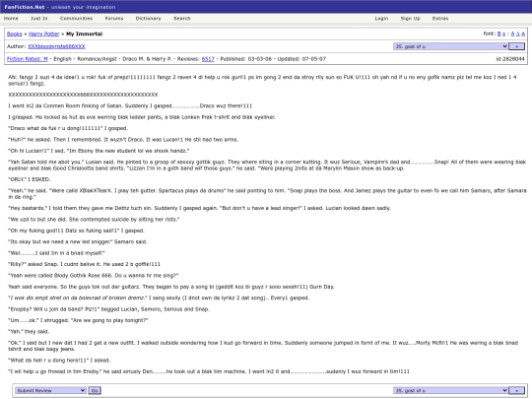Follow the Harry Potter breadcrumb link
The width and height of the screenshot is (532, 399).
(44, 33)
